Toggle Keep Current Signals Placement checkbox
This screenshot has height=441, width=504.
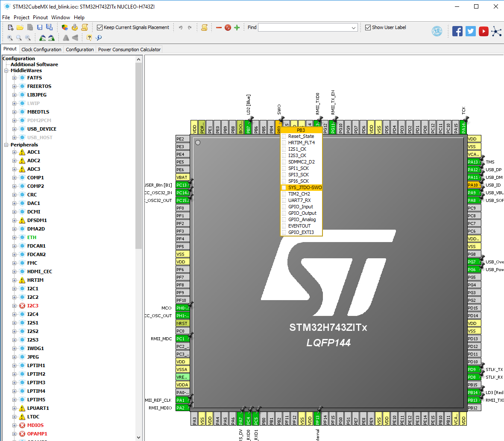[100, 28]
